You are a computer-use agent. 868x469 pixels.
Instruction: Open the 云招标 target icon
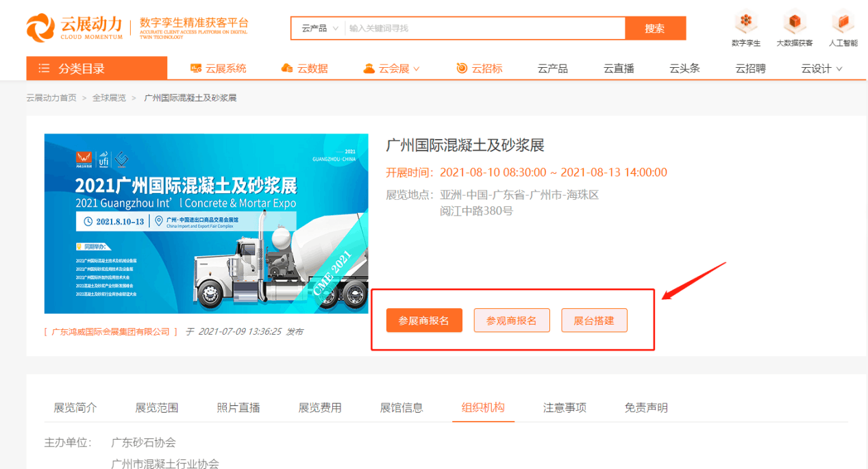coord(460,68)
